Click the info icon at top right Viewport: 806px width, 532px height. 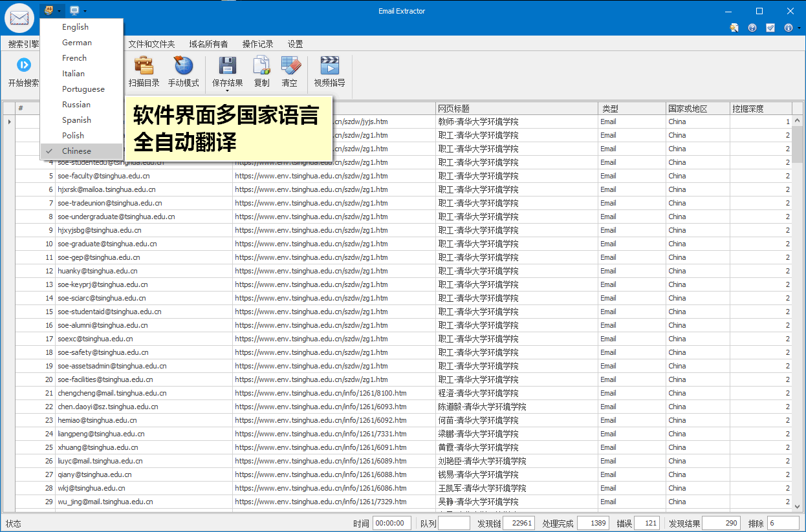coord(789,28)
